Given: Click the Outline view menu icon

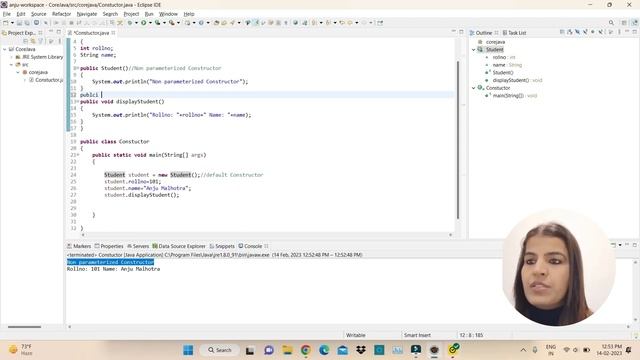Looking at the screenshot, I should click(619, 32).
